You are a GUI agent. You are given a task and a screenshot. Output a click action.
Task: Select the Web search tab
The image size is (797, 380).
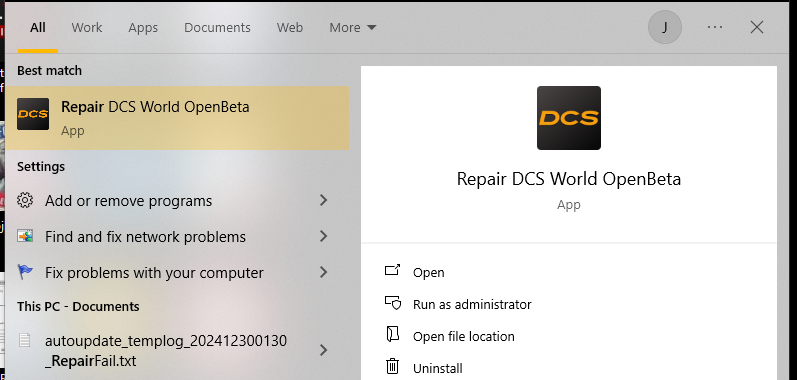pyautogui.click(x=290, y=27)
